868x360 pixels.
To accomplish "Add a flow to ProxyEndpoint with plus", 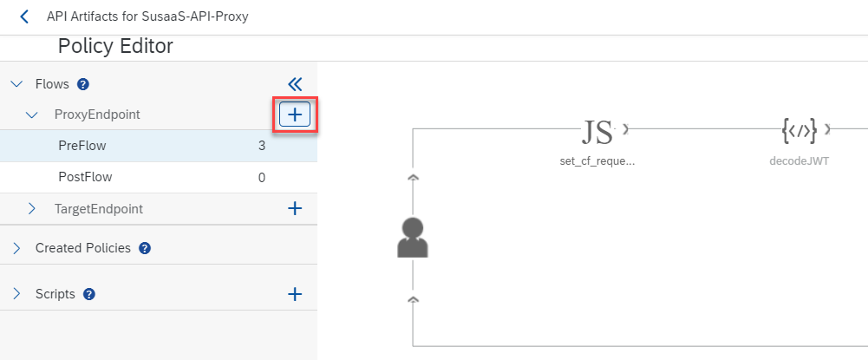I will point(295,115).
